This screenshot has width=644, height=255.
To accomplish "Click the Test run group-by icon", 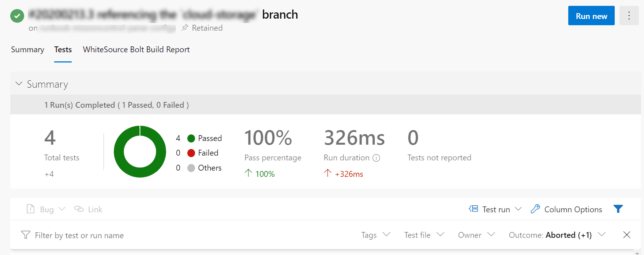I will tap(473, 209).
